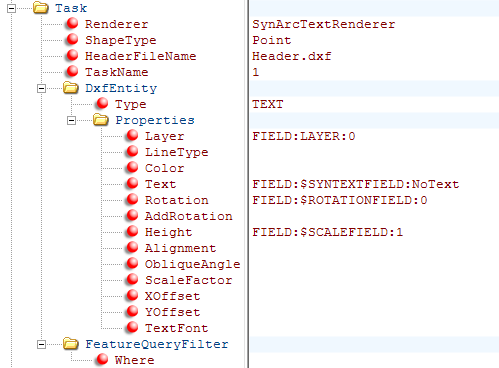
Task: Select the Task tree label
Action: tap(71, 8)
